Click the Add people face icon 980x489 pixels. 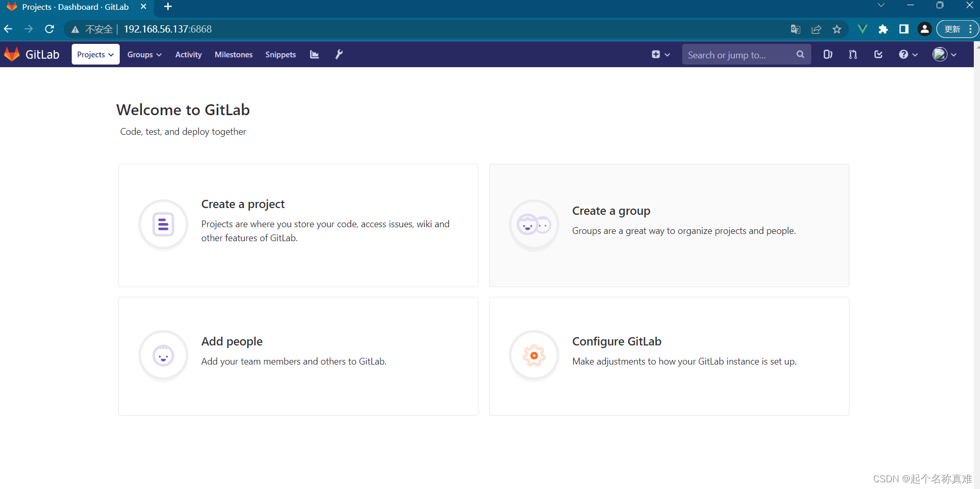click(163, 355)
